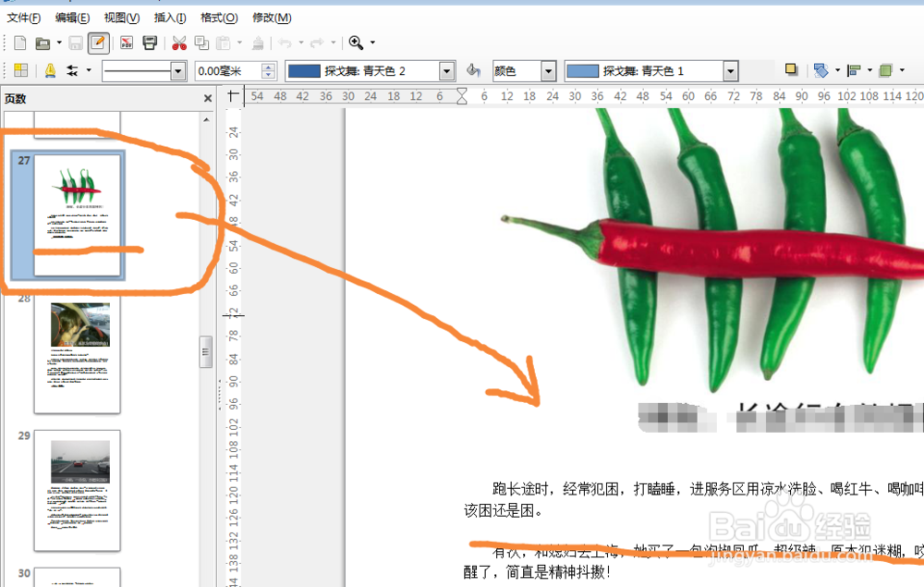
Task: Open the 格式(O) menu
Action: [219, 18]
